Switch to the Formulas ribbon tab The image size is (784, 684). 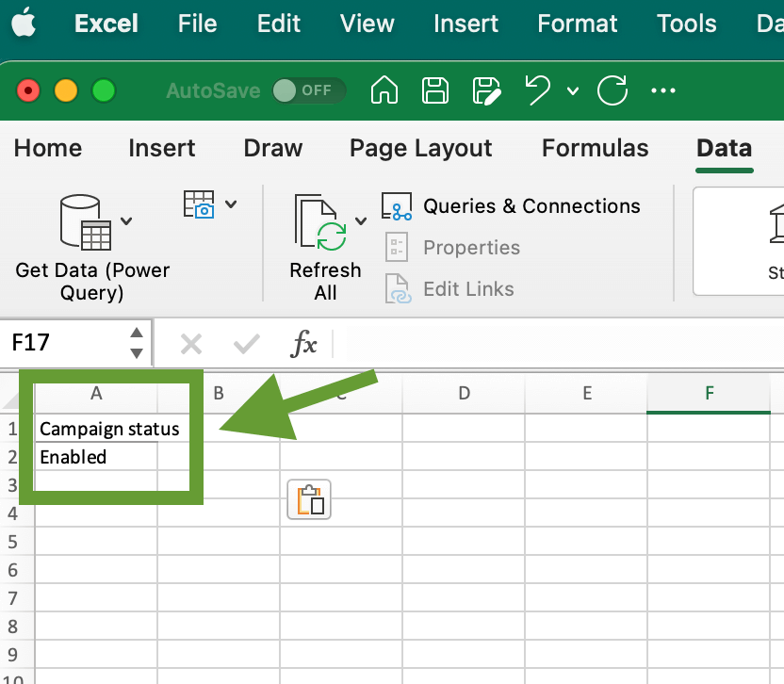coord(595,148)
